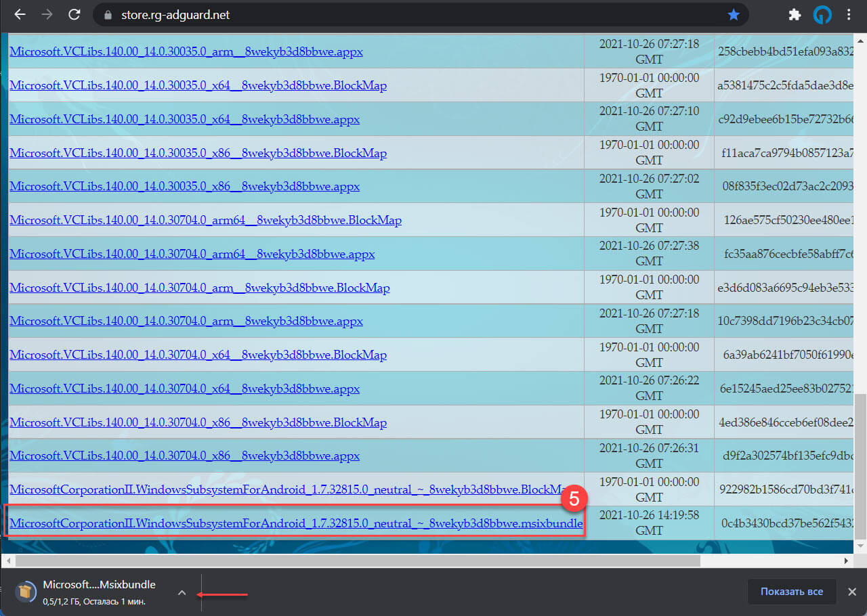Select date 2021-10-26 07:26:22 GMT cell
This screenshot has height=616, width=867.
[x=649, y=388]
